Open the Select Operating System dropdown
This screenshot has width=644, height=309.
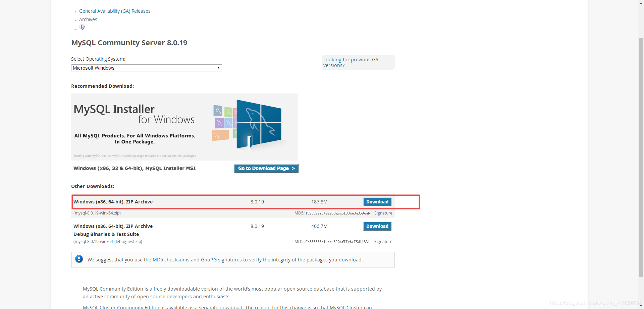146,68
